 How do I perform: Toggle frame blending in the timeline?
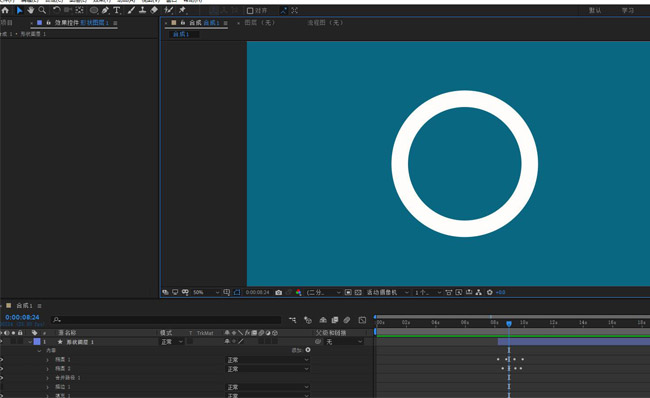pos(335,320)
